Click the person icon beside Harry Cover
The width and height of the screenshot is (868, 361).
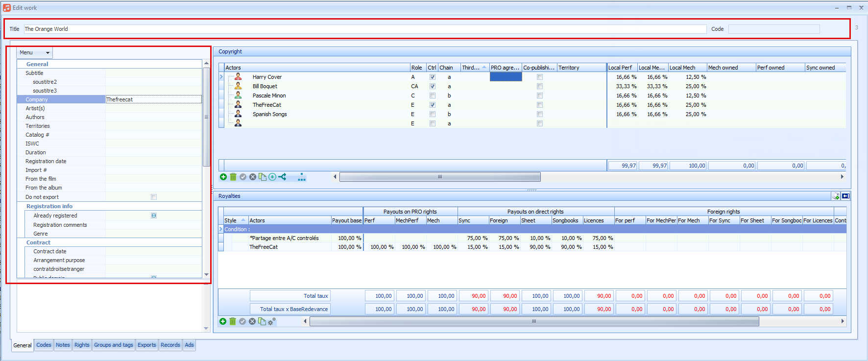pyautogui.click(x=238, y=76)
